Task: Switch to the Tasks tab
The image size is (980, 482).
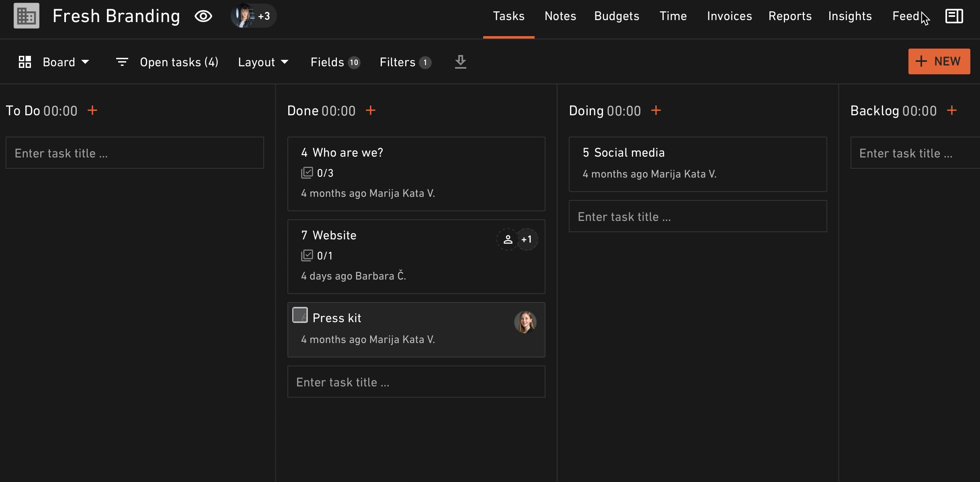Action: point(508,16)
